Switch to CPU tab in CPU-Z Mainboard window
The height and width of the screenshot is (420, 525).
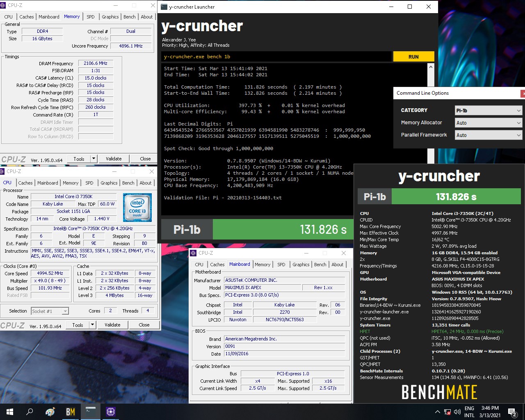(x=199, y=265)
